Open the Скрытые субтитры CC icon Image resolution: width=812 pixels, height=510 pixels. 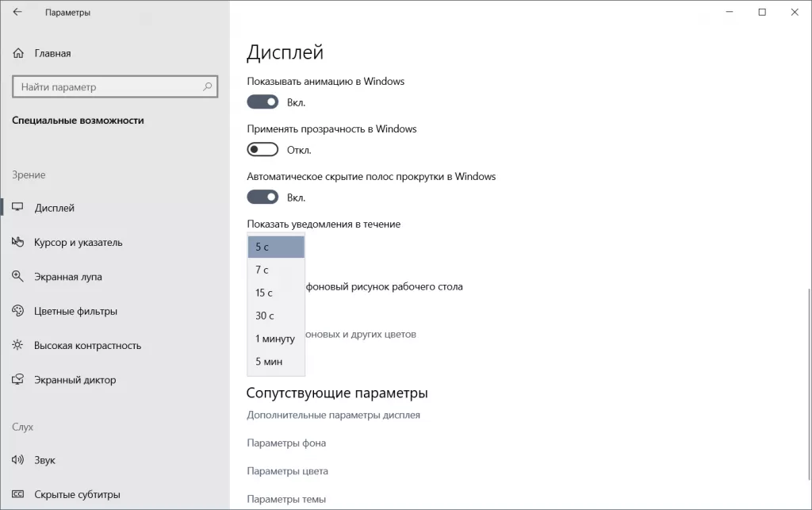click(x=17, y=494)
